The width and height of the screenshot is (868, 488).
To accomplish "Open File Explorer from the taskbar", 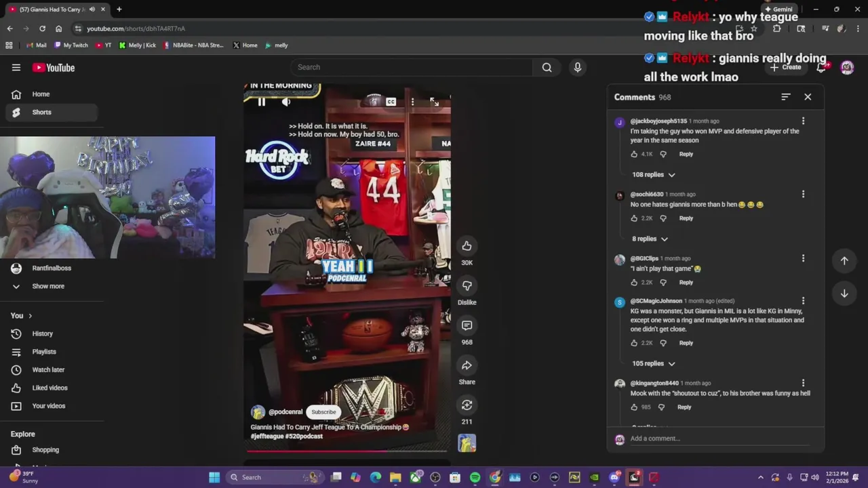I will click(395, 477).
